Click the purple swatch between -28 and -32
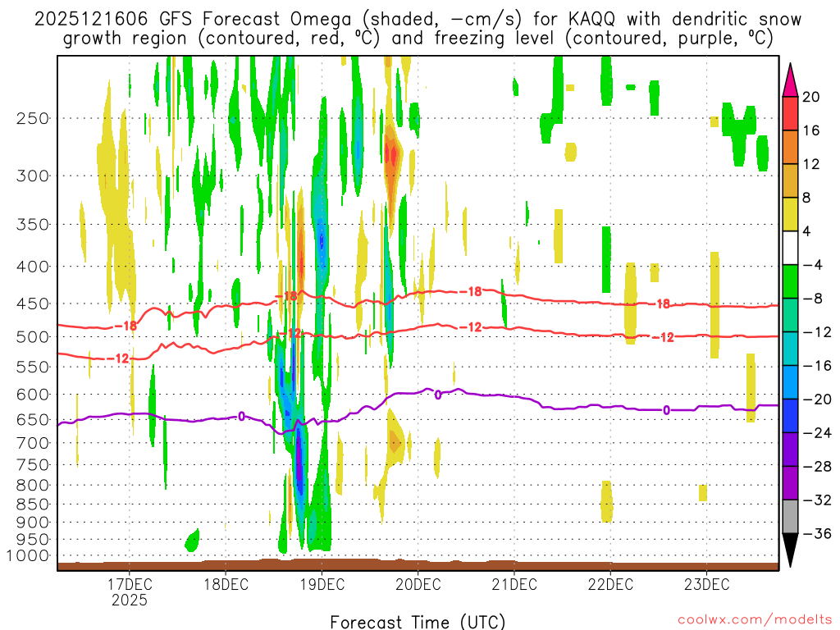Screen dimensions: 840x630 point(790,483)
